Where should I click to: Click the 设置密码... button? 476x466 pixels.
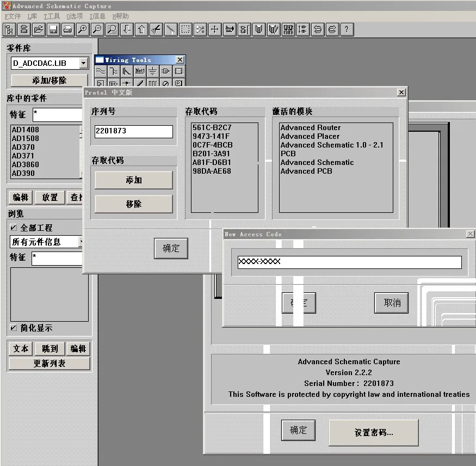pyautogui.click(x=373, y=432)
